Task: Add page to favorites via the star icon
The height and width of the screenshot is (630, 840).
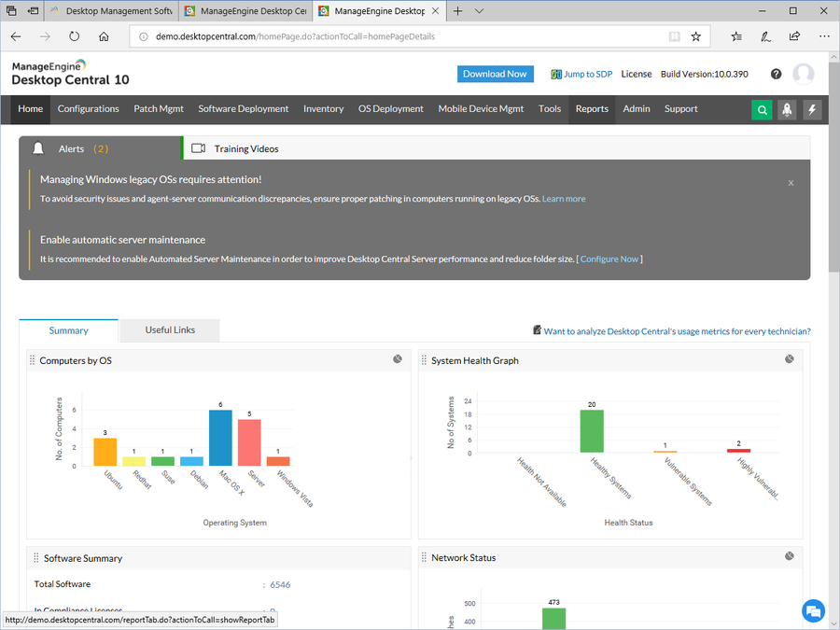Action: click(696, 35)
